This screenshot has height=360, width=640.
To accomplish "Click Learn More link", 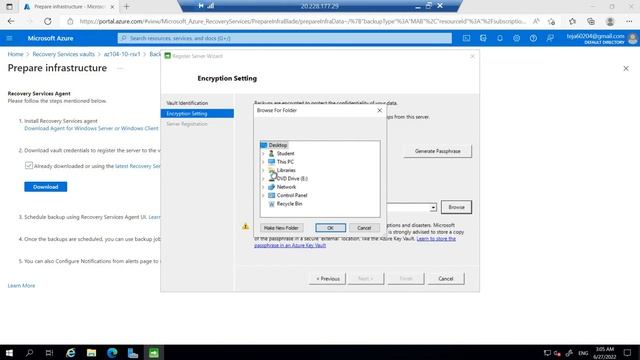I will click(x=21, y=285).
